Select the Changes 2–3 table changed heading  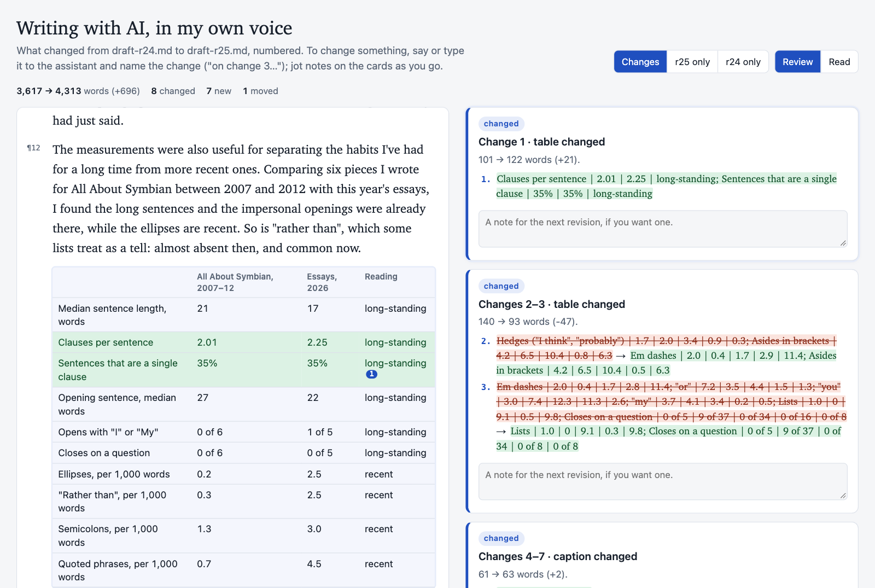pos(552,304)
